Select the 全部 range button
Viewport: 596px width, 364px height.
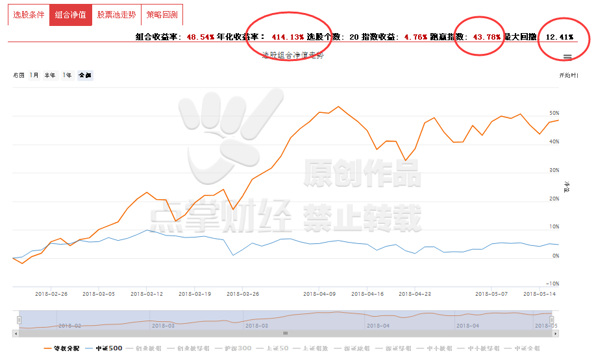coord(85,75)
